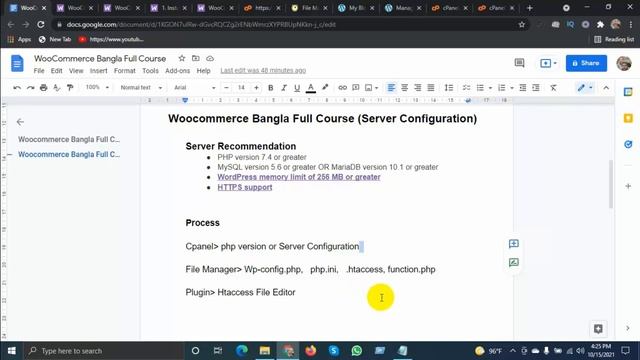Toggle bold formatting
This screenshot has height=360, width=640.
coord(270,88)
